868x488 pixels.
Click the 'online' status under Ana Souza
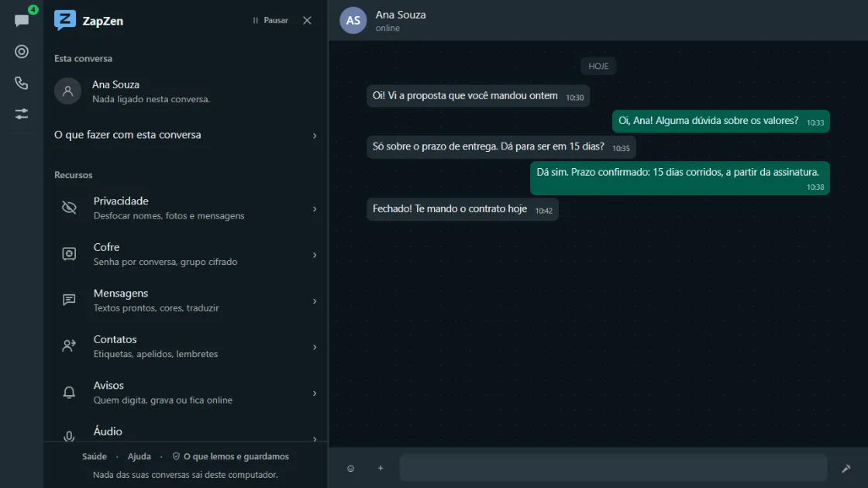[x=387, y=28]
